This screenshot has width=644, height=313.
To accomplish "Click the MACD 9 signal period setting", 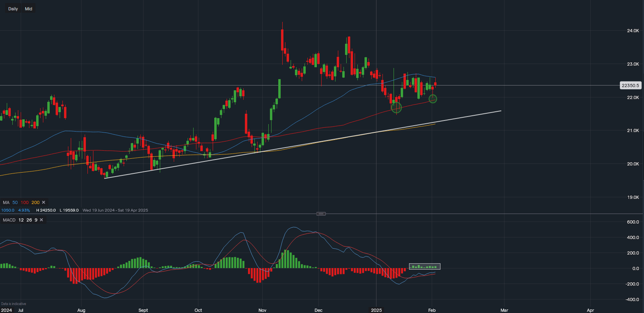I will [36, 220].
